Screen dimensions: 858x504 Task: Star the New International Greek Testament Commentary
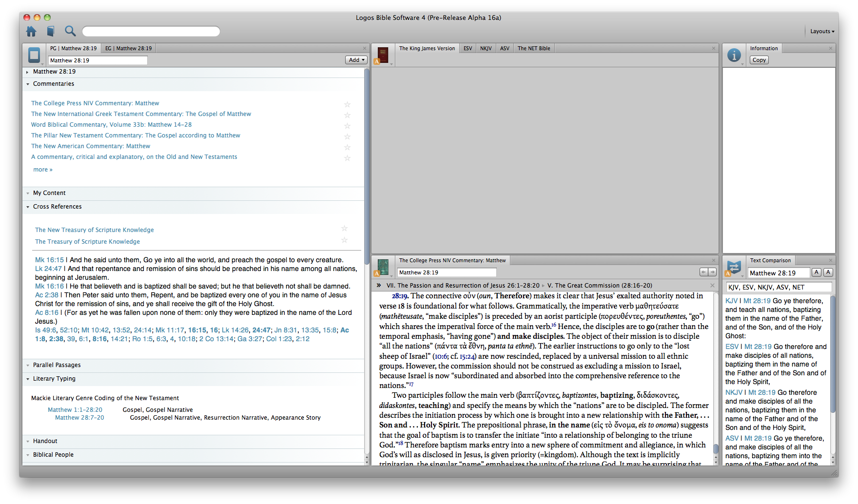(347, 115)
